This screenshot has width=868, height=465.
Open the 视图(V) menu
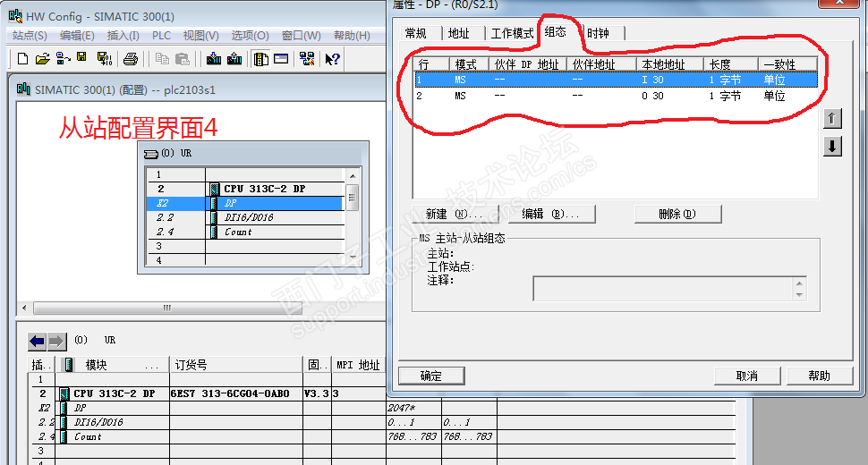pos(201,36)
